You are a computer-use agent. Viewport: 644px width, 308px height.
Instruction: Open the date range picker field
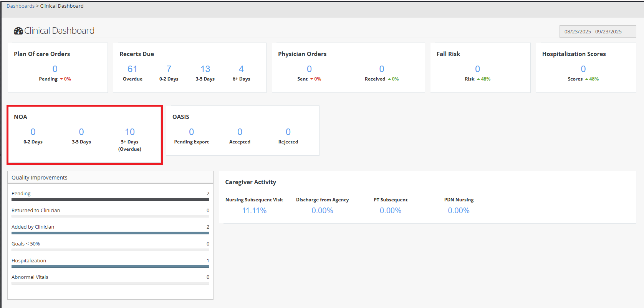coord(597,31)
